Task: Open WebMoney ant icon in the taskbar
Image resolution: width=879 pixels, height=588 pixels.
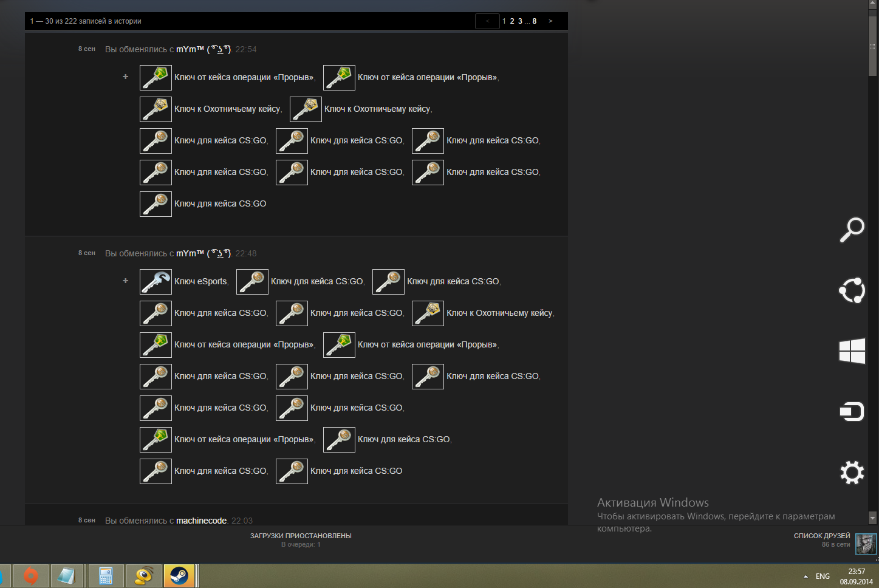Action: click(143, 576)
